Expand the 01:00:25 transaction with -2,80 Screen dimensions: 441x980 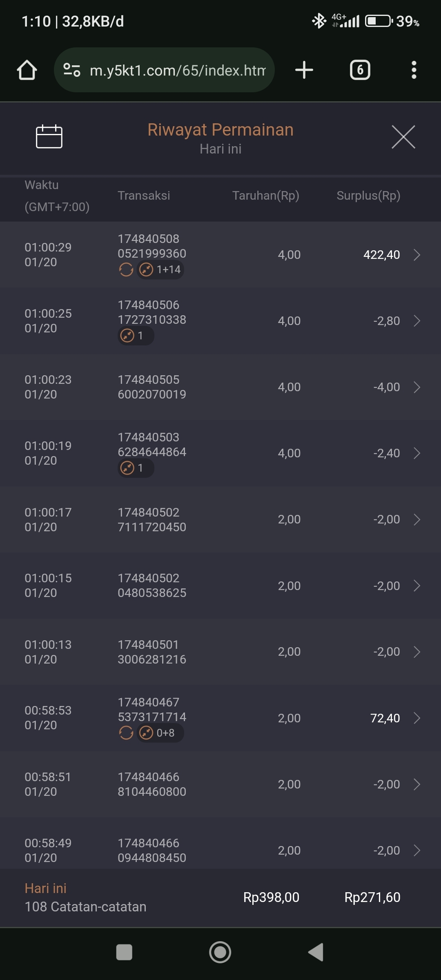[416, 321]
